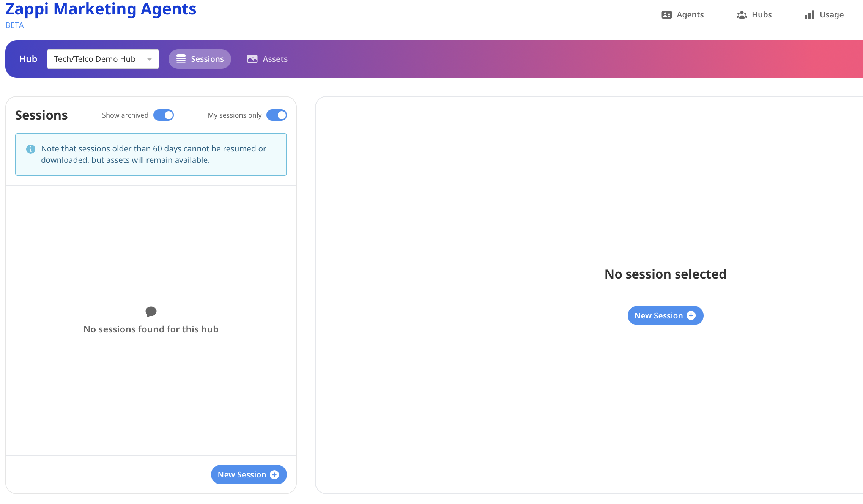Click plus icon on bottom-left New Session button
Viewport: 863px width, 504px height.
tap(274, 475)
